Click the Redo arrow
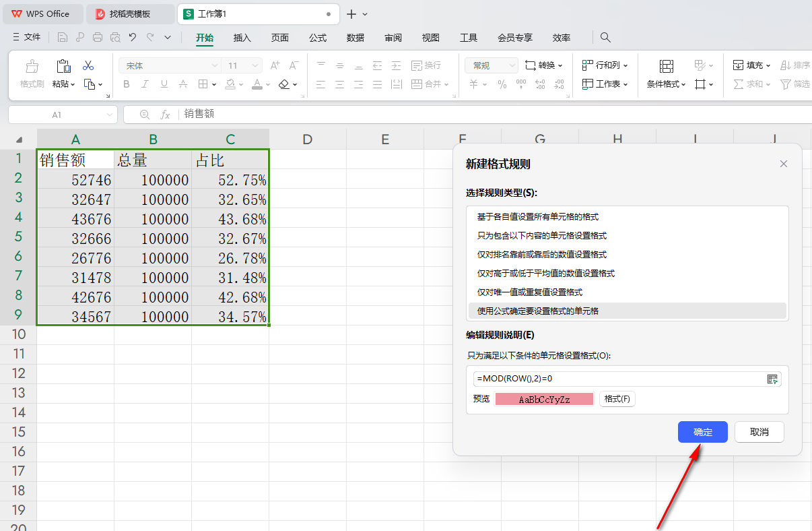 (x=150, y=38)
